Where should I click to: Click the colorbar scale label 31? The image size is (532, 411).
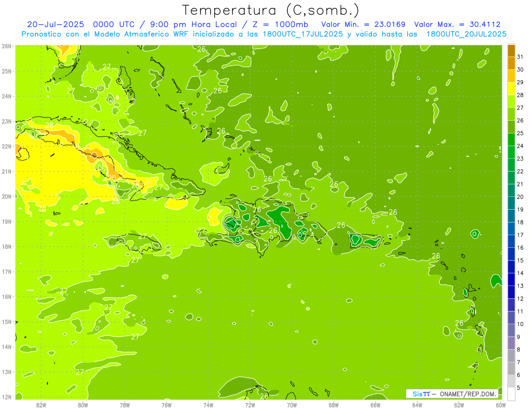(x=520, y=56)
